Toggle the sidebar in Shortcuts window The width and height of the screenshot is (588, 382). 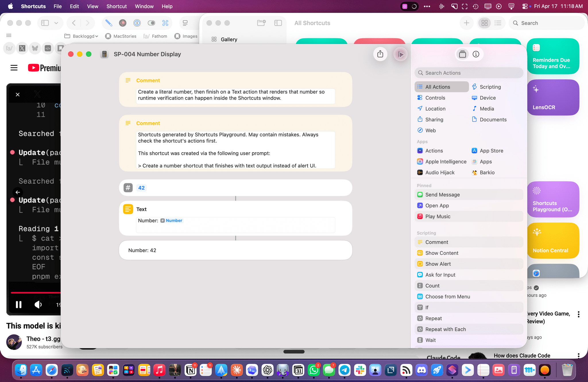point(278,23)
